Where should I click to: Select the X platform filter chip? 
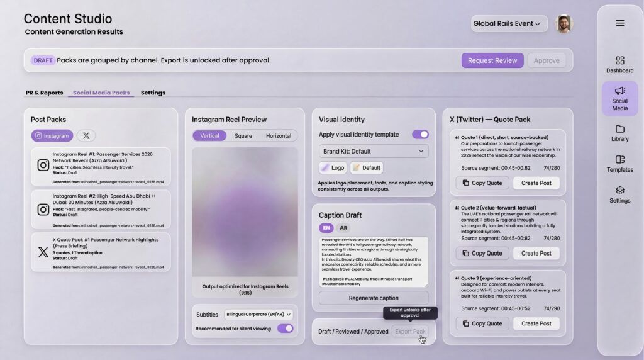point(86,135)
